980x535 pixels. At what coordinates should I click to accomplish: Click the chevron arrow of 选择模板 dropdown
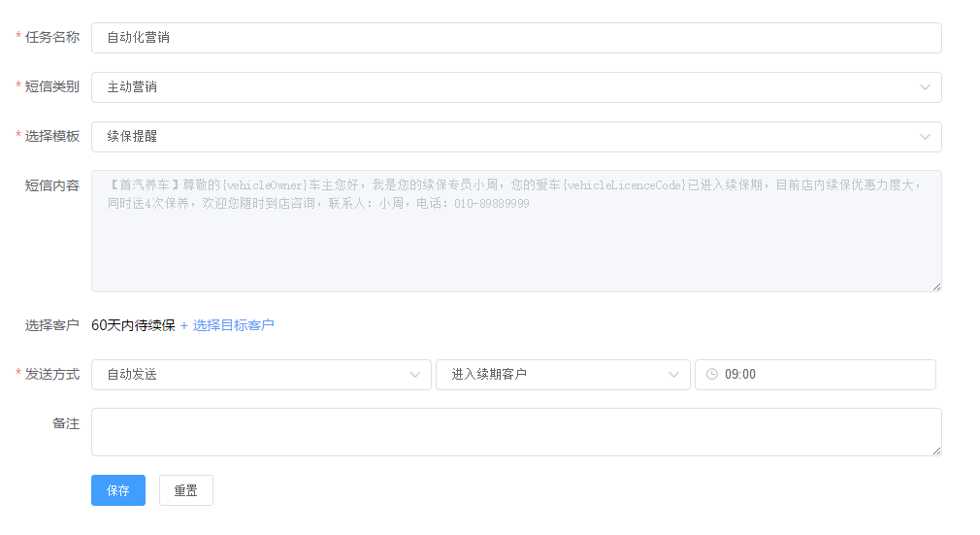pyautogui.click(x=925, y=137)
